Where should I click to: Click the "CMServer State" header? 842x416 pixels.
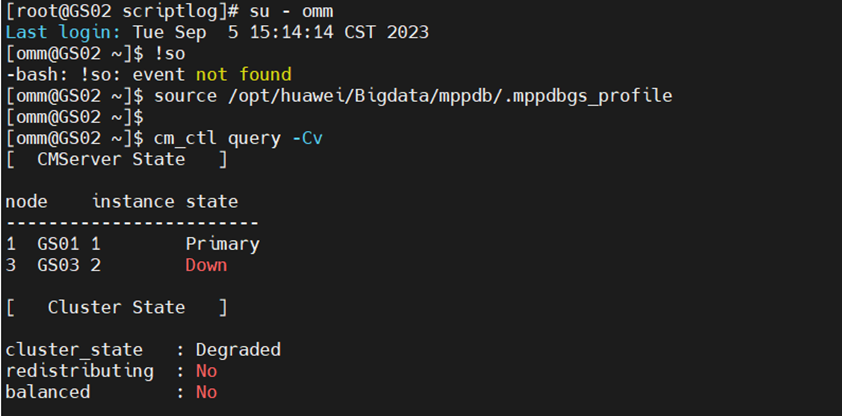click(x=111, y=159)
